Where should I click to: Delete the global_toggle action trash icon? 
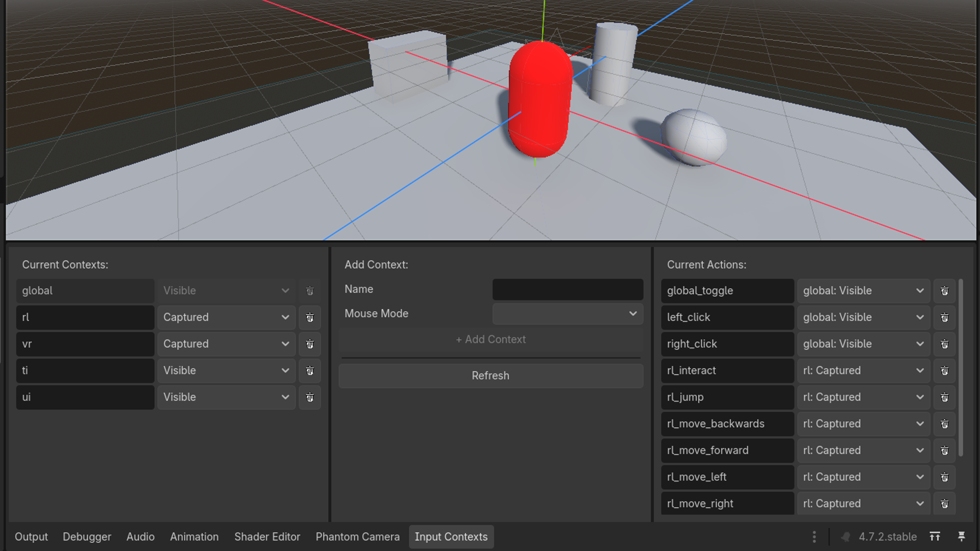click(x=944, y=291)
